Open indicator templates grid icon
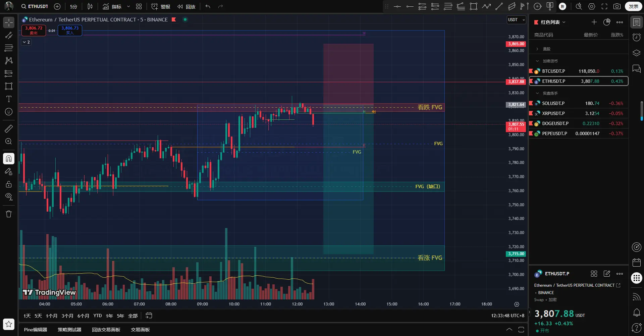 click(139, 6)
